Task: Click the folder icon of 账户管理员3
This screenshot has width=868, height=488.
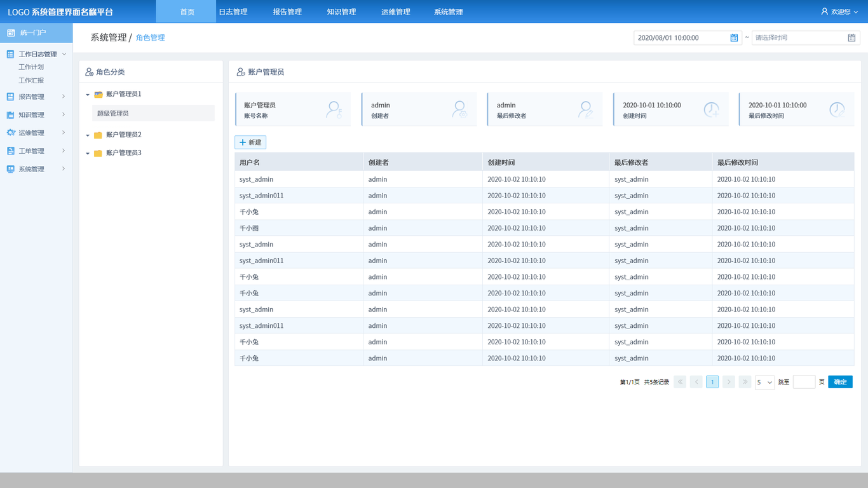Action: click(98, 153)
